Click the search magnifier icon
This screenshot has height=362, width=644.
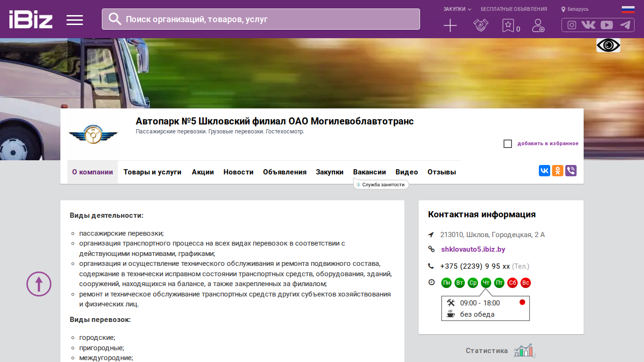pyautogui.click(x=115, y=19)
